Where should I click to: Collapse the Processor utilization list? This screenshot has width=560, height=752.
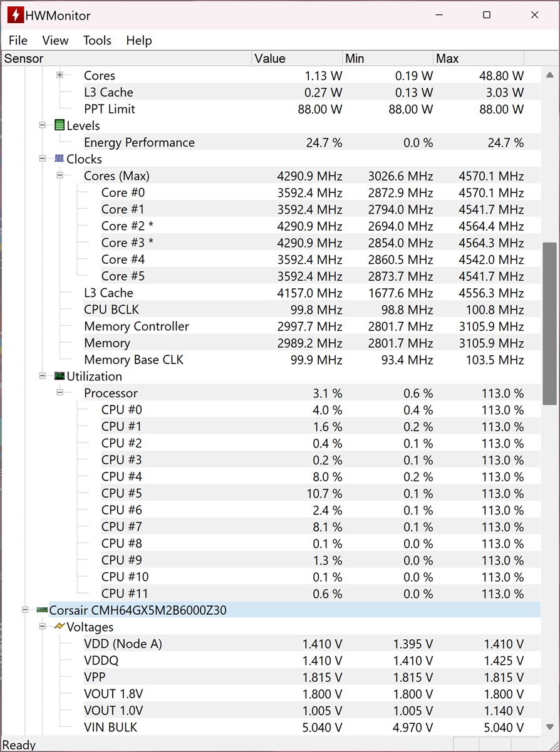tap(60, 393)
